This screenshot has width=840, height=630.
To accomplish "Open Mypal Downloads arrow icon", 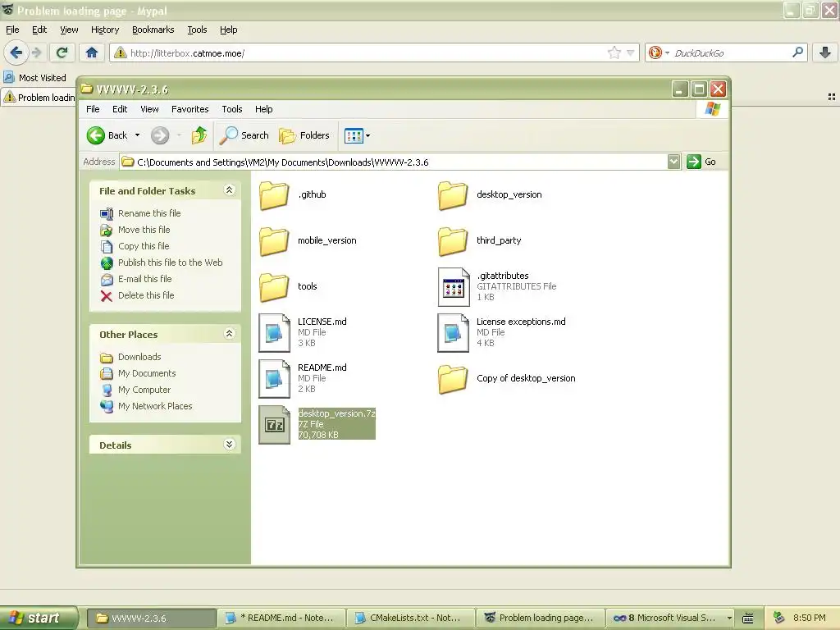I will (x=825, y=52).
